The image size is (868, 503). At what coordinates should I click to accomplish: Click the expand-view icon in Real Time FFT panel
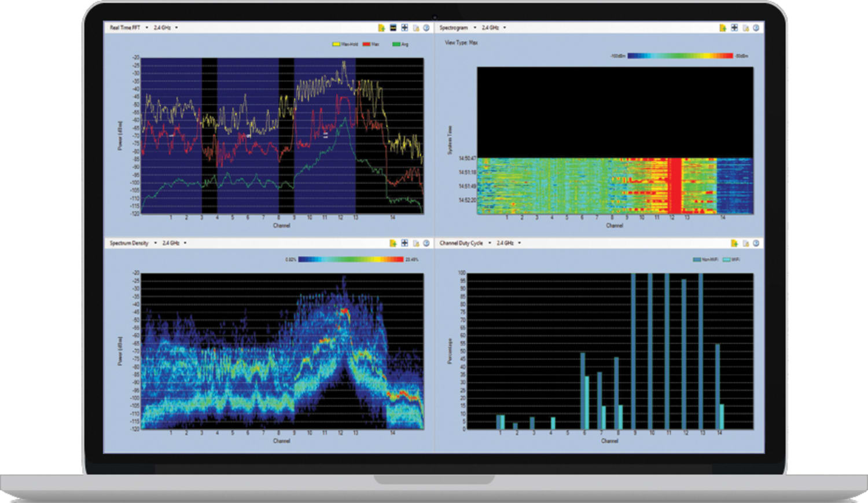pyautogui.click(x=404, y=28)
